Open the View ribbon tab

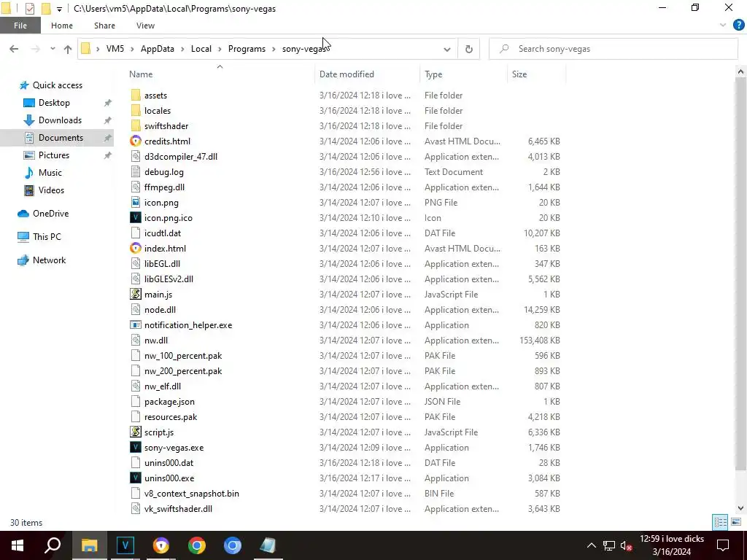point(145,26)
